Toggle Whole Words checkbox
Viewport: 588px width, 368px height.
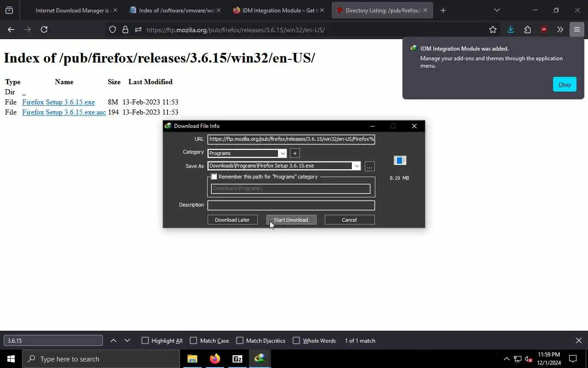tap(296, 340)
